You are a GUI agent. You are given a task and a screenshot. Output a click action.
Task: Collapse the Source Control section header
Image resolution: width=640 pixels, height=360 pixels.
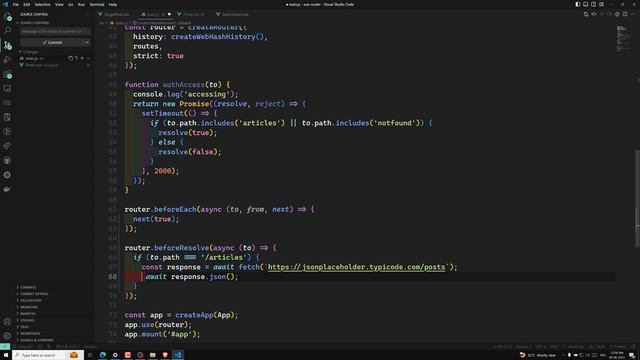pos(35,23)
